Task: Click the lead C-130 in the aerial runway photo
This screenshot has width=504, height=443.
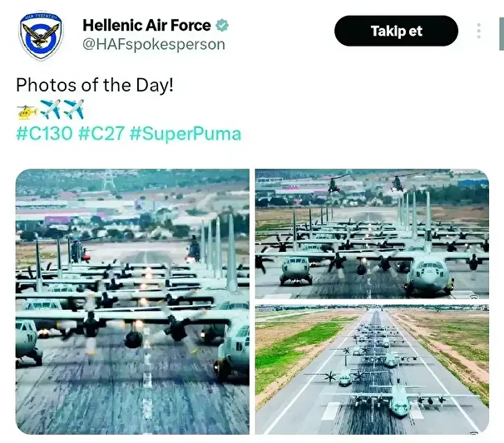Action: [x=399, y=401]
